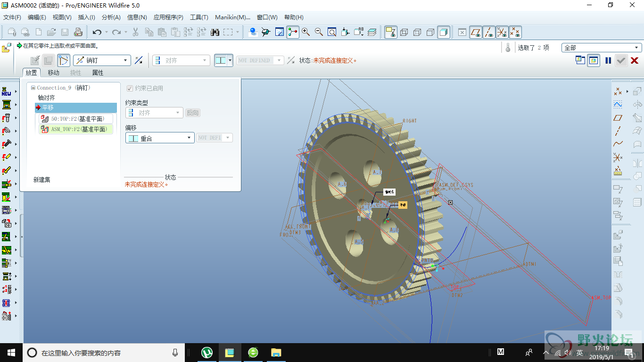Toggle Orientation mode icon

coord(266,32)
